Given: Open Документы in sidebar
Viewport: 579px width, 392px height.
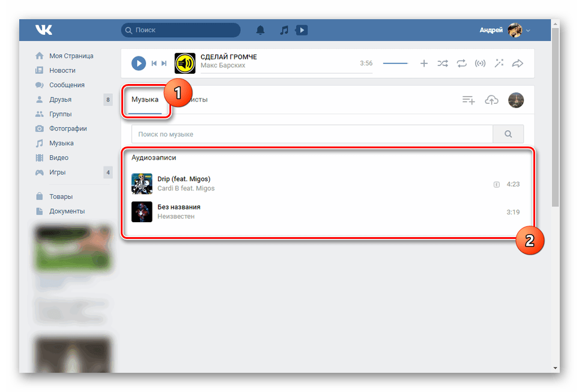Looking at the screenshot, I should coord(67,211).
